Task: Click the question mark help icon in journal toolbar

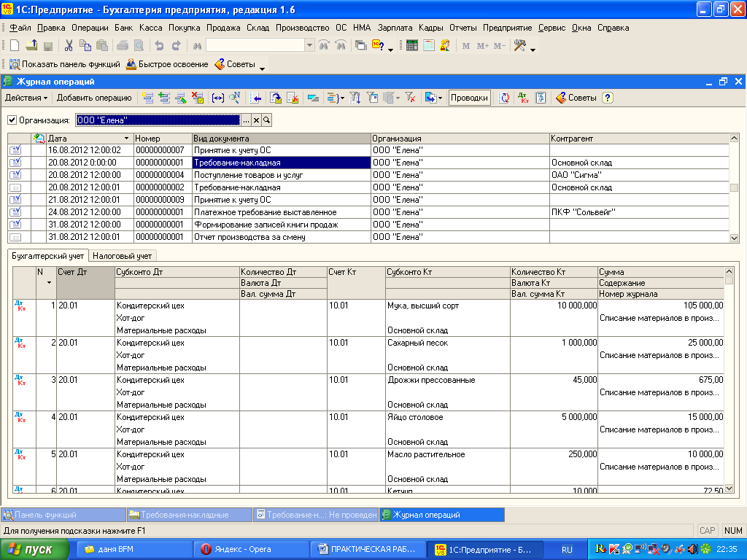Action: click(x=607, y=98)
